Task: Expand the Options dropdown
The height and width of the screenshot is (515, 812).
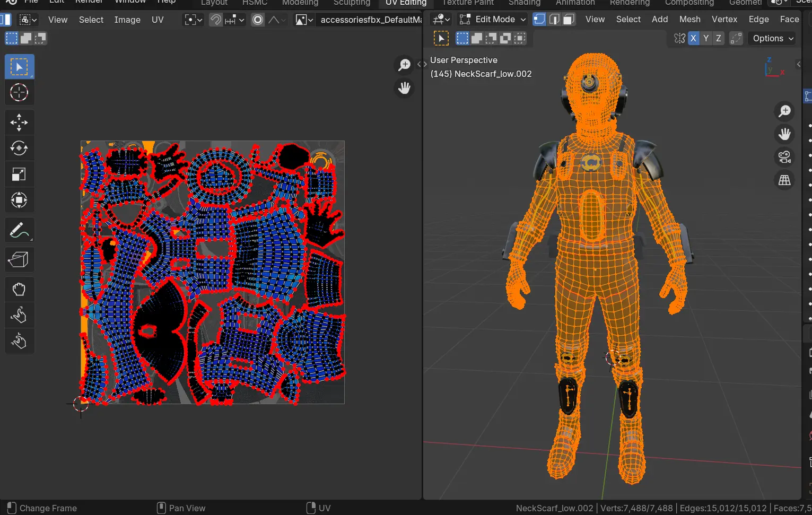Action: pos(773,38)
